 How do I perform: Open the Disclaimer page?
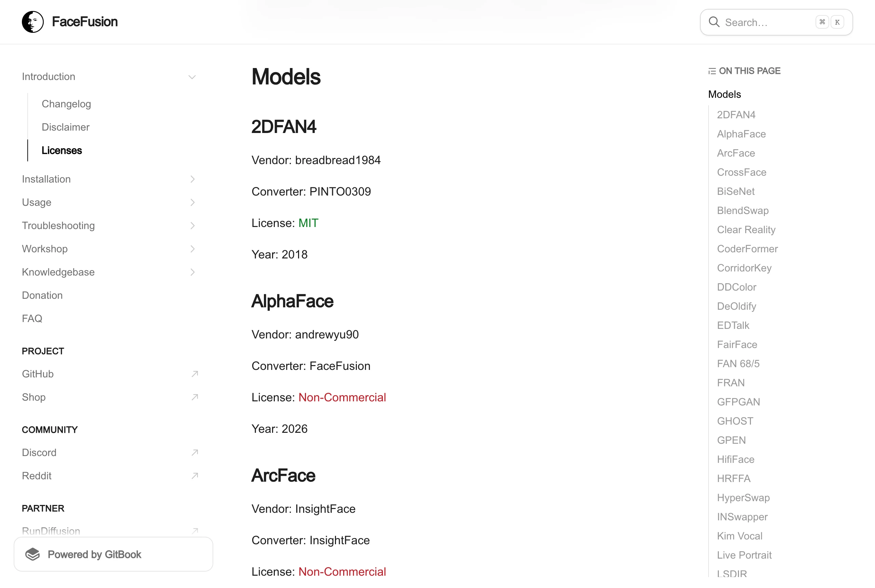[66, 127]
